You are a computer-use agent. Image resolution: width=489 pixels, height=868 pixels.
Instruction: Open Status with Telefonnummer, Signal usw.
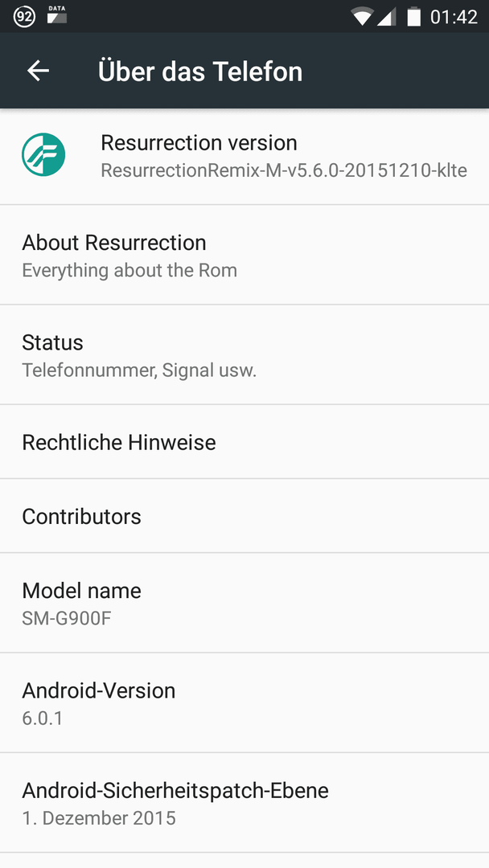244,355
